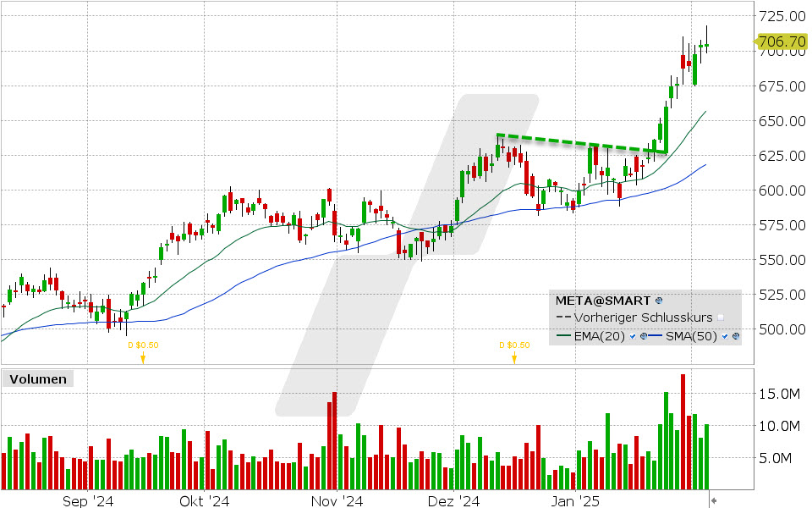Screen dimensions: 812x508
Task: Click the Volumen panel label
Action: click(38, 379)
